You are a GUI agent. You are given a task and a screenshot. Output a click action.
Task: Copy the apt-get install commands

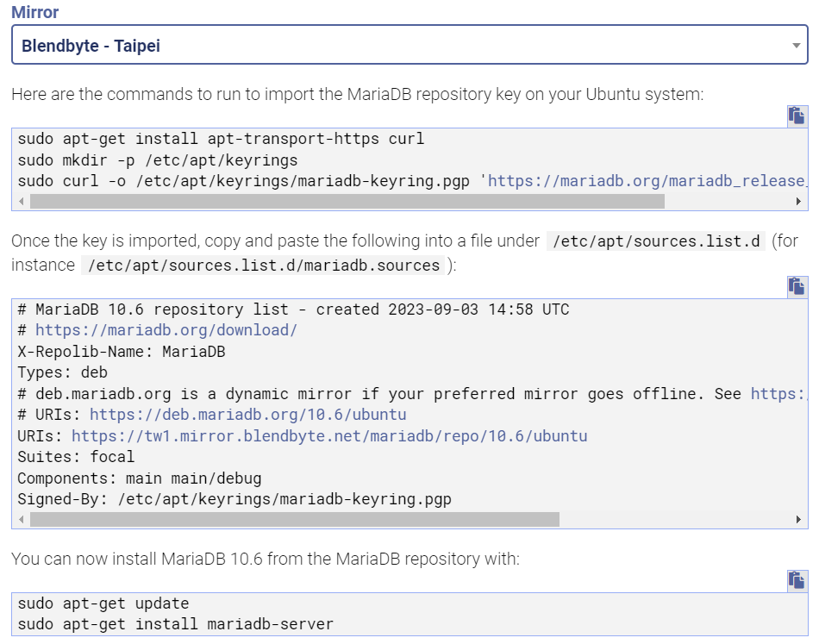(797, 581)
